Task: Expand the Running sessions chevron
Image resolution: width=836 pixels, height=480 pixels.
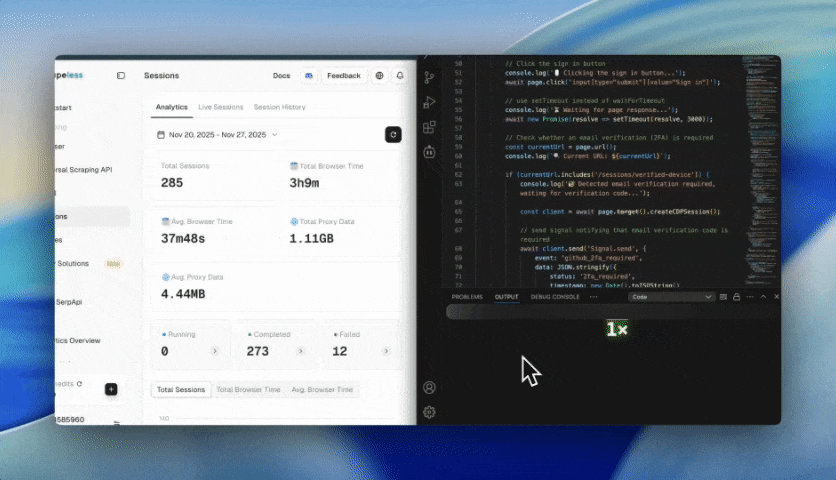Action: pos(215,351)
